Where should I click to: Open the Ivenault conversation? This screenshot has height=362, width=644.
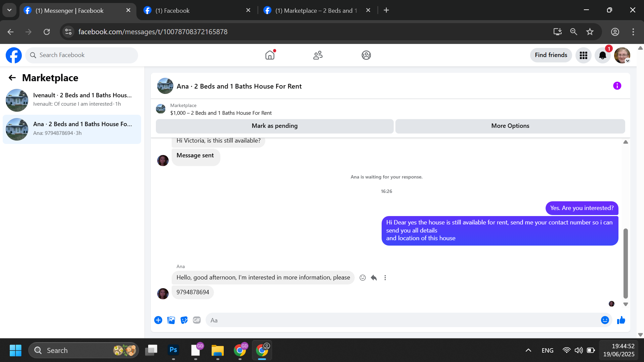[x=72, y=100]
